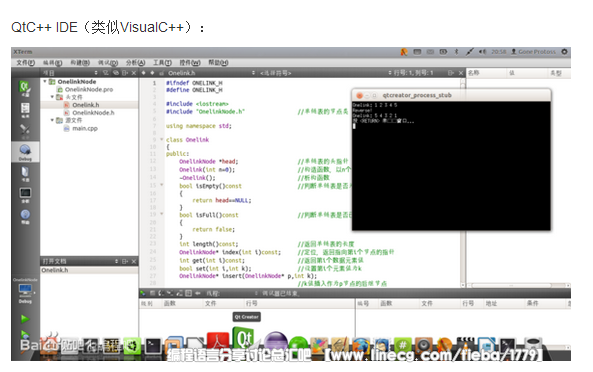Collapse the 源文件 folder
Screen dimensions: 593x372
(x=52, y=120)
